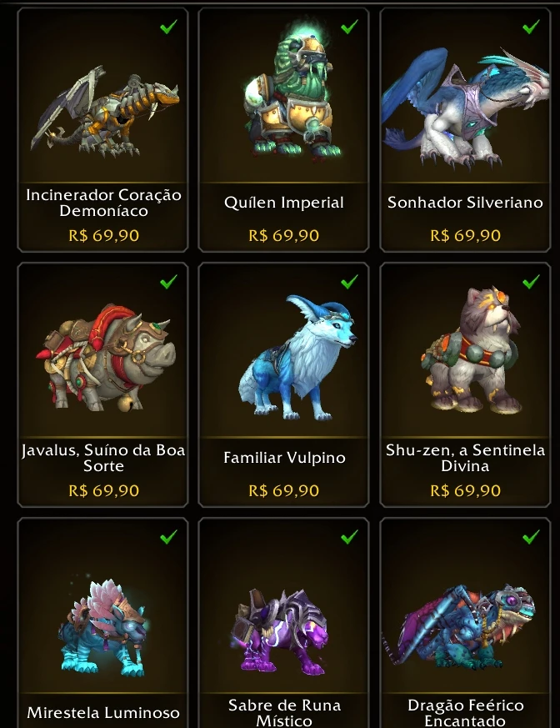Open the Sonhador Silveriano mount picture

tap(465, 108)
